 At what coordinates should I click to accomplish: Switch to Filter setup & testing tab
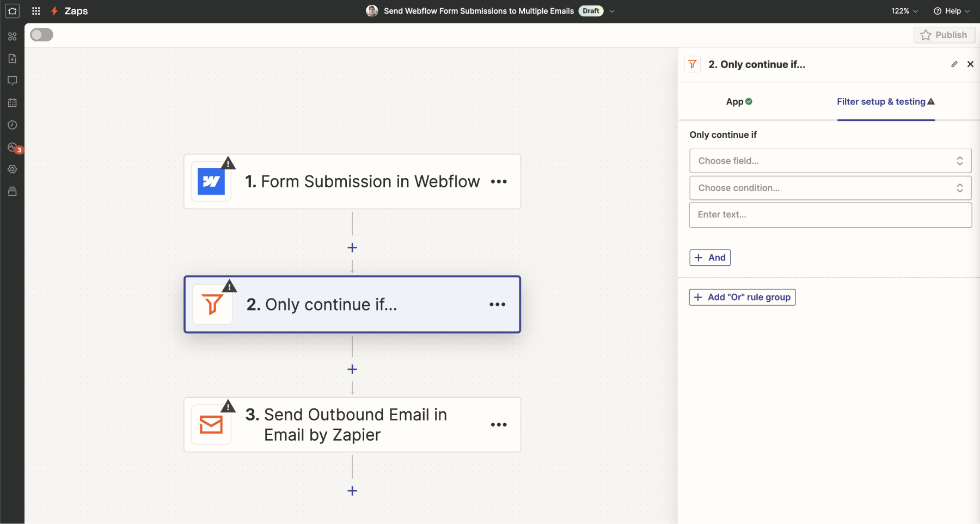point(886,101)
